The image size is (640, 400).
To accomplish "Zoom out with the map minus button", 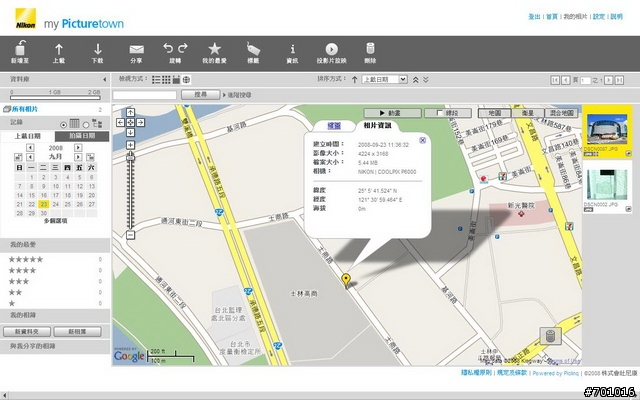I will point(130,235).
